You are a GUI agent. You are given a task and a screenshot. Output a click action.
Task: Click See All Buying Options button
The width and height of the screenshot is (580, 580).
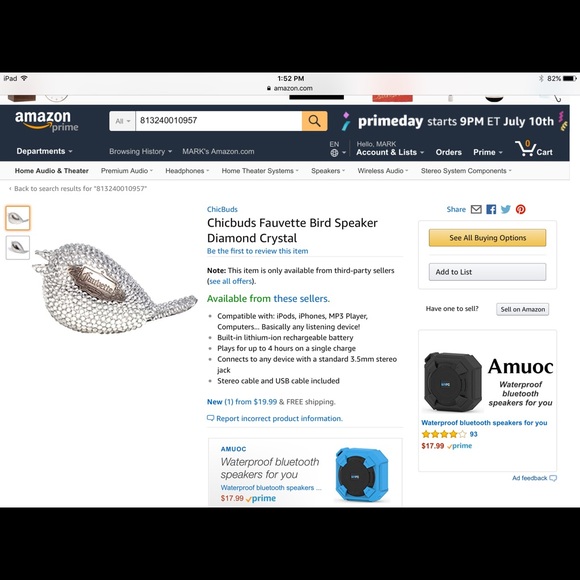487,238
